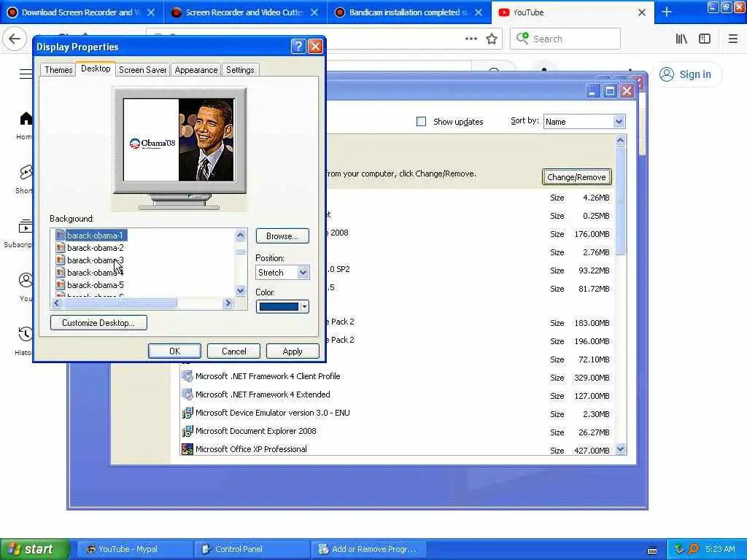Open the Position Stretch dropdown
Image resolution: width=747 pixels, height=560 pixels.
point(303,273)
